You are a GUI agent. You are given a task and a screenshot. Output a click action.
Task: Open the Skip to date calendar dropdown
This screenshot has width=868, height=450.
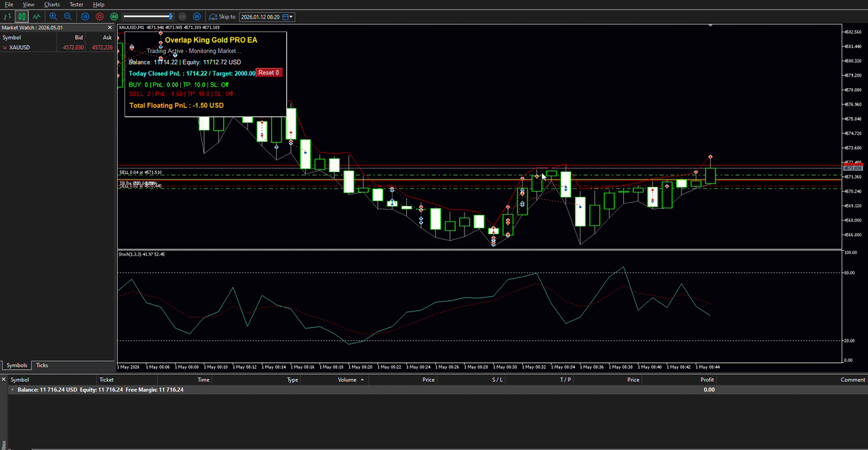click(x=288, y=16)
